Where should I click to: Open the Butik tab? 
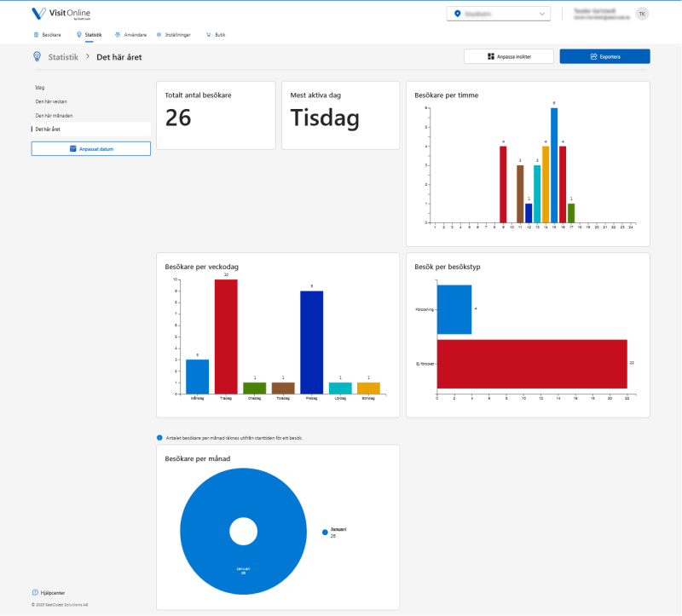(216, 35)
